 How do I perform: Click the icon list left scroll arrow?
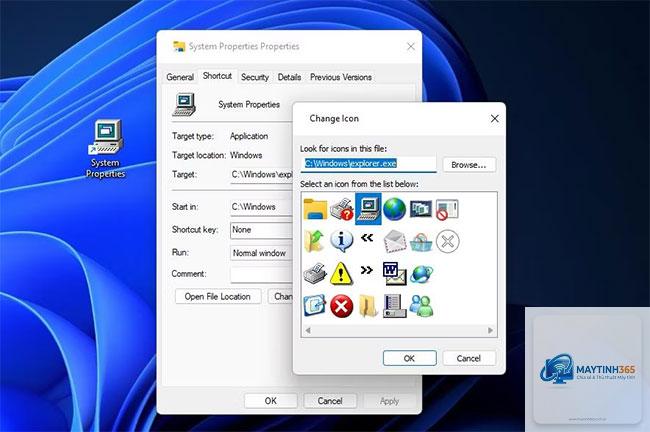308,330
